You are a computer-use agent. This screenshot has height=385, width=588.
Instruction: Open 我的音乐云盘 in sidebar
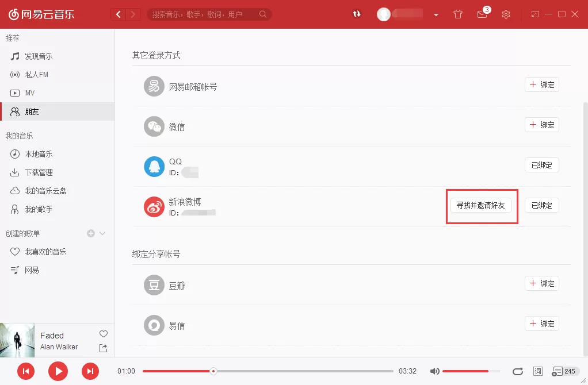click(58, 191)
